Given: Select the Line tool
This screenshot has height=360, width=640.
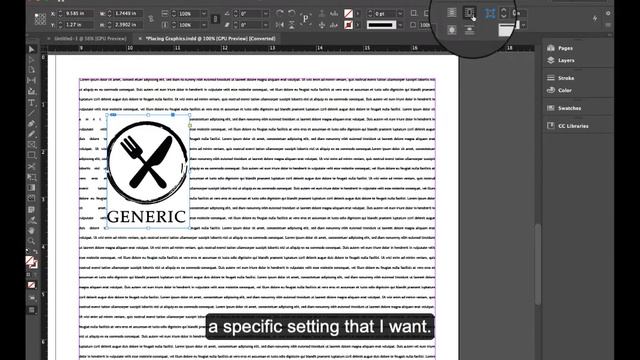Looking at the screenshot, I should [x=31, y=113].
